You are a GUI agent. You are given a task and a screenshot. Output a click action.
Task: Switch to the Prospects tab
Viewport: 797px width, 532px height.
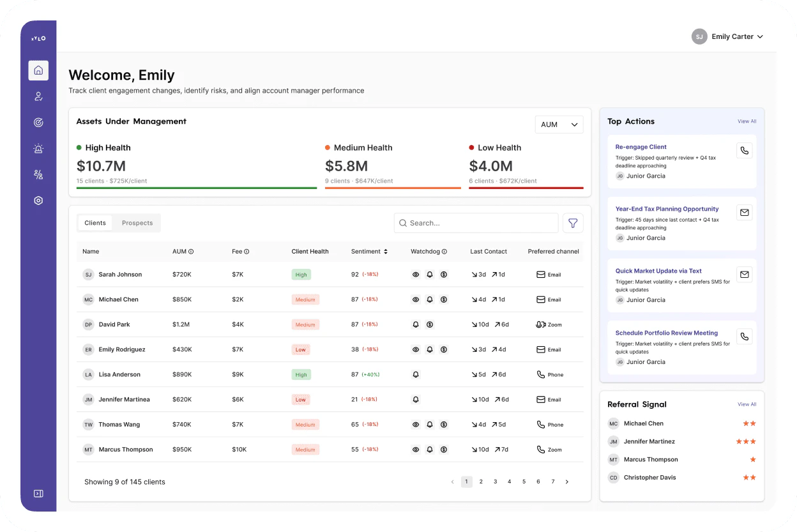tap(137, 223)
